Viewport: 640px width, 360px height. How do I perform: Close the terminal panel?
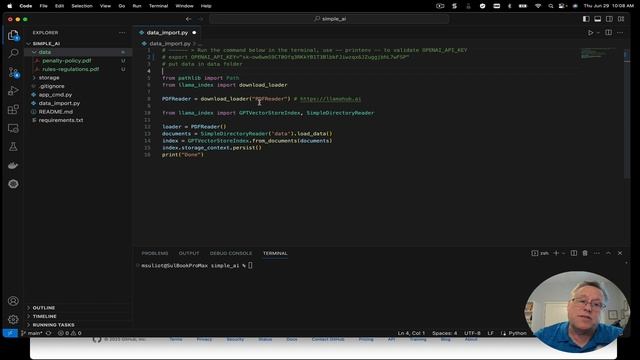[620, 253]
